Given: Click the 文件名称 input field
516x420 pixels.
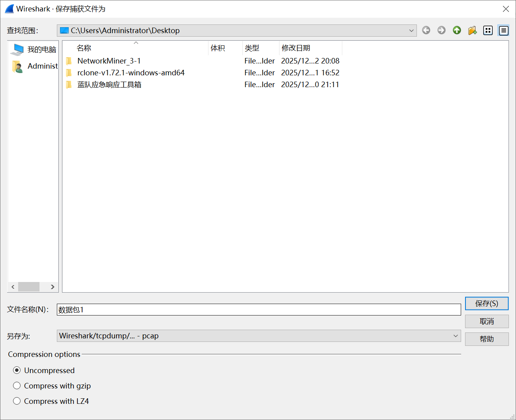Looking at the screenshot, I should 259,310.
